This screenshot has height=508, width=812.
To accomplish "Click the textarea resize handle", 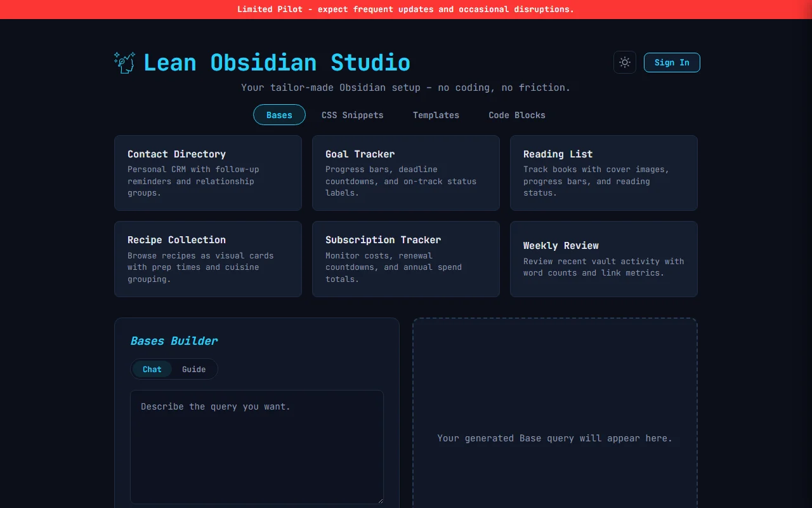I will coord(381,500).
